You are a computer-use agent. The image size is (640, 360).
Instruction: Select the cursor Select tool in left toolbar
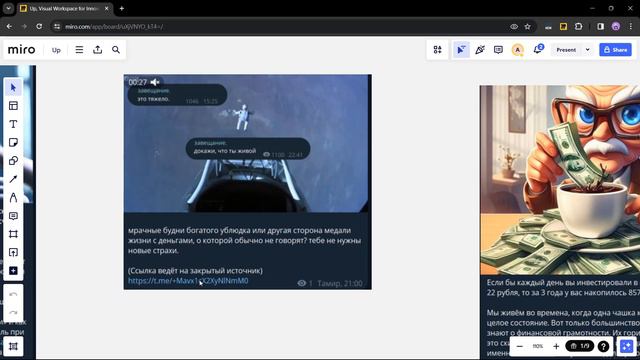(x=13, y=87)
